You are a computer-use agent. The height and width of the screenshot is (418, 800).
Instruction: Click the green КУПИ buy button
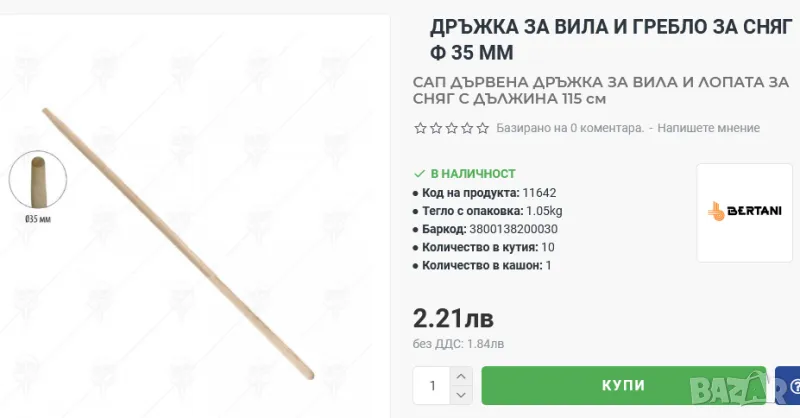[623, 385]
